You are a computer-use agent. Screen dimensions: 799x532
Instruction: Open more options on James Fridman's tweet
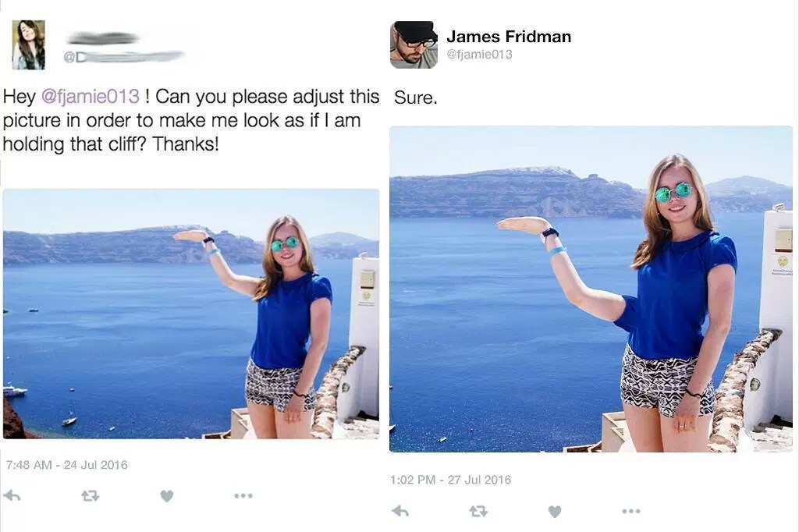630,511
